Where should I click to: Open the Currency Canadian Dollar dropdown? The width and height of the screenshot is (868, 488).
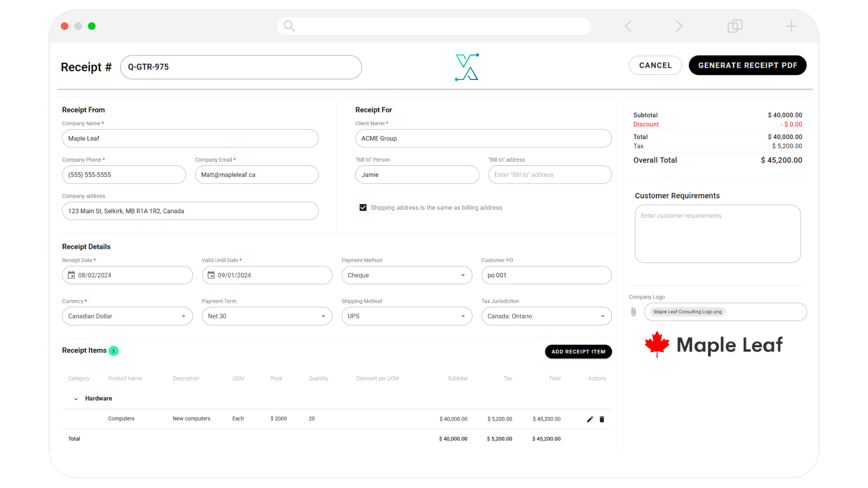tap(127, 316)
